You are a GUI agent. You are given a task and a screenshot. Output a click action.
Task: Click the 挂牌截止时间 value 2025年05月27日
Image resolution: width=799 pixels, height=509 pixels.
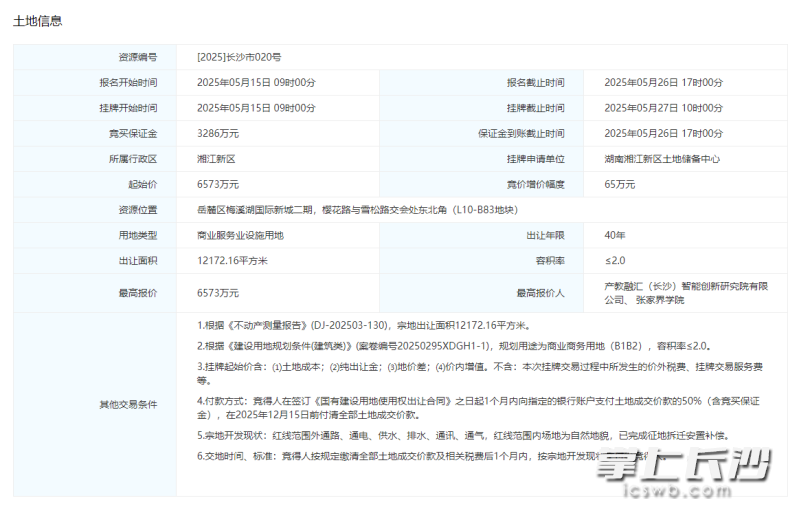663,108
